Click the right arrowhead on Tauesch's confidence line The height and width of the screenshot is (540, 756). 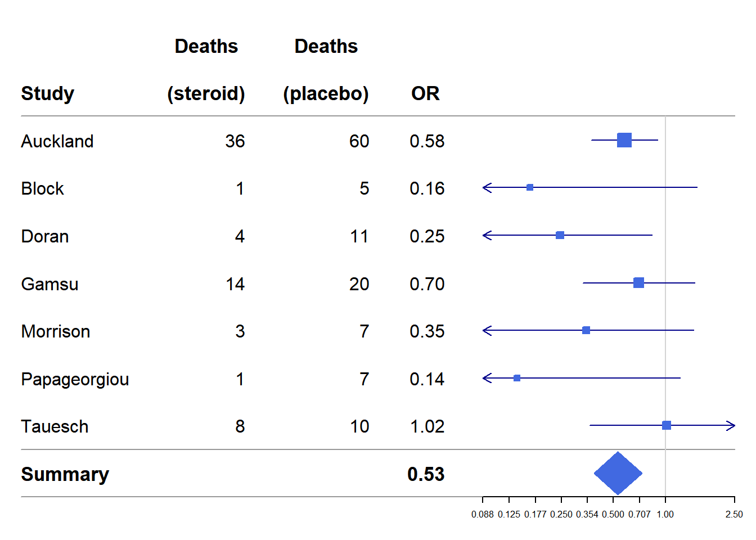(x=731, y=426)
